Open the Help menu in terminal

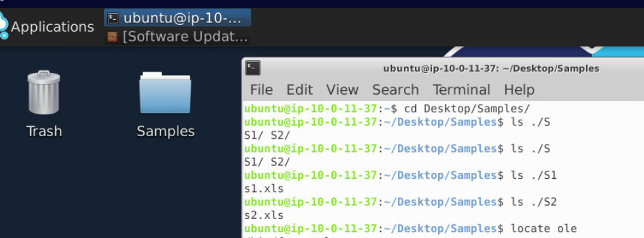pyautogui.click(x=519, y=89)
